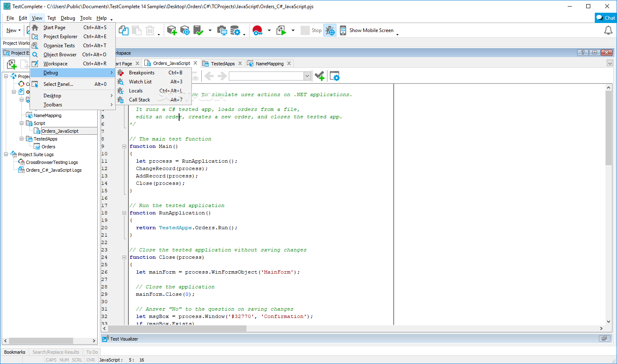
Task: Open the Edit menu
Action: pos(23,18)
